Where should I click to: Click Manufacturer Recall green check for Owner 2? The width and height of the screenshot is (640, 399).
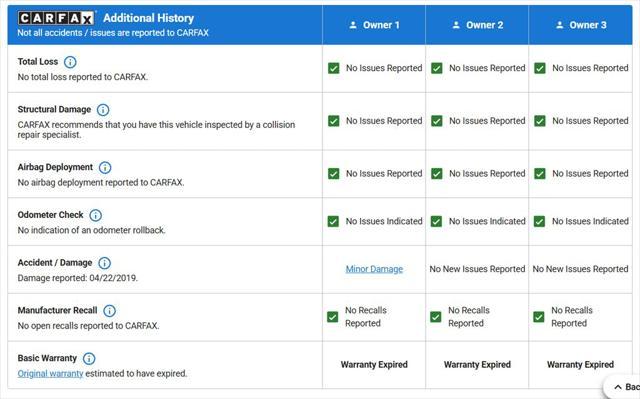(x=436, y=317)
